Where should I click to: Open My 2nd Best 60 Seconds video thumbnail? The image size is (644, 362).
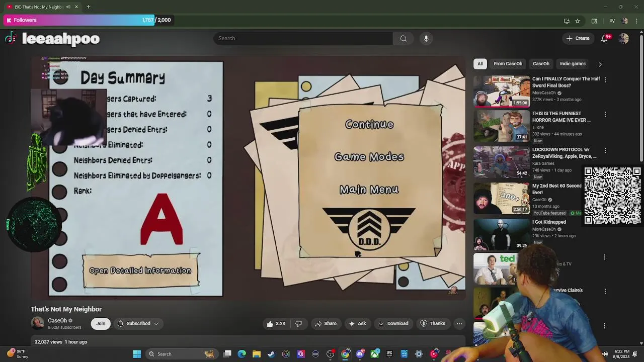502,198
